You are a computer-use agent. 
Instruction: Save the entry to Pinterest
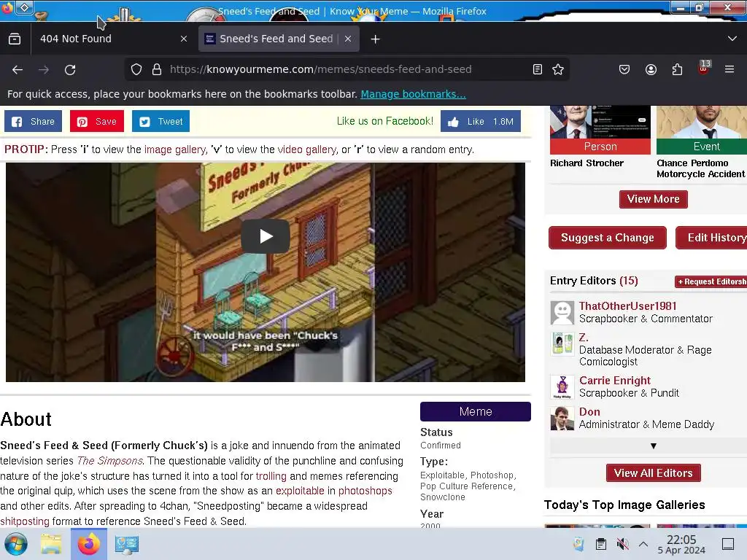coord(97,122)
